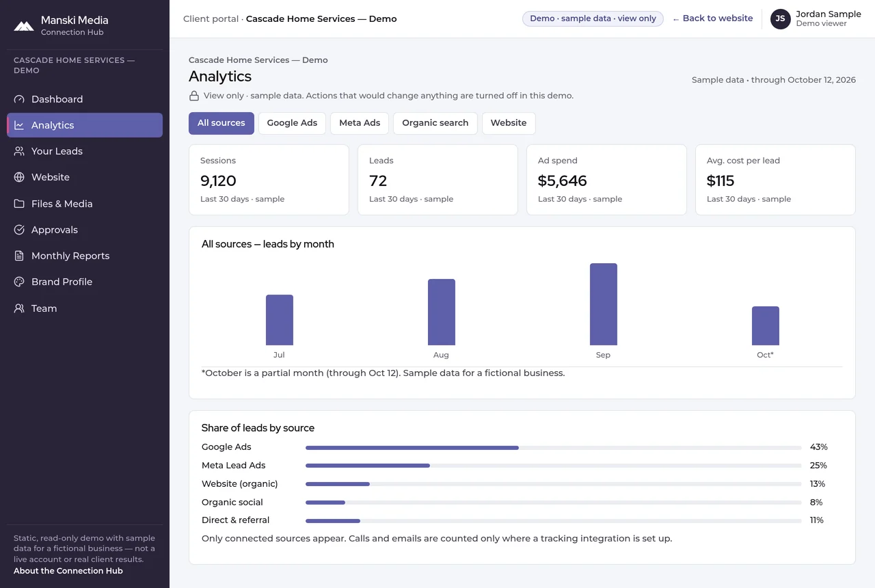875x588 pixels.
Task: Click the Monthly Reports document icon
Action: pos(19,256)
